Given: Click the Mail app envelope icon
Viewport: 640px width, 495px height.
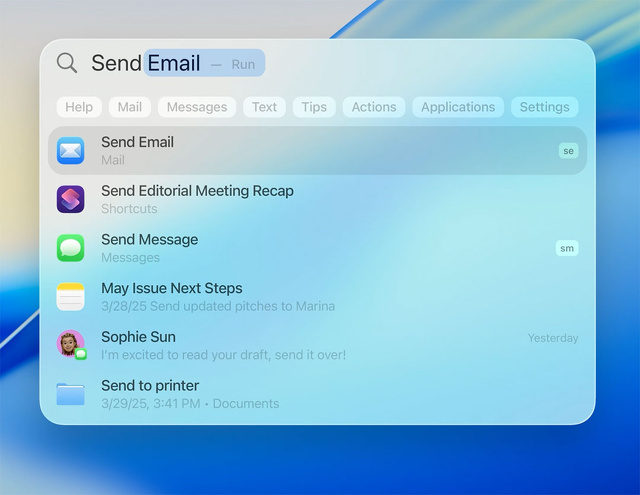Looking at the screenshot, I should [71, 150].
